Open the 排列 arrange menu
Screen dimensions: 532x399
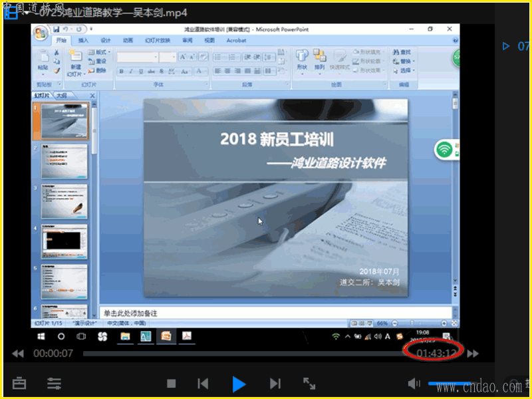(x=319, y=61)
